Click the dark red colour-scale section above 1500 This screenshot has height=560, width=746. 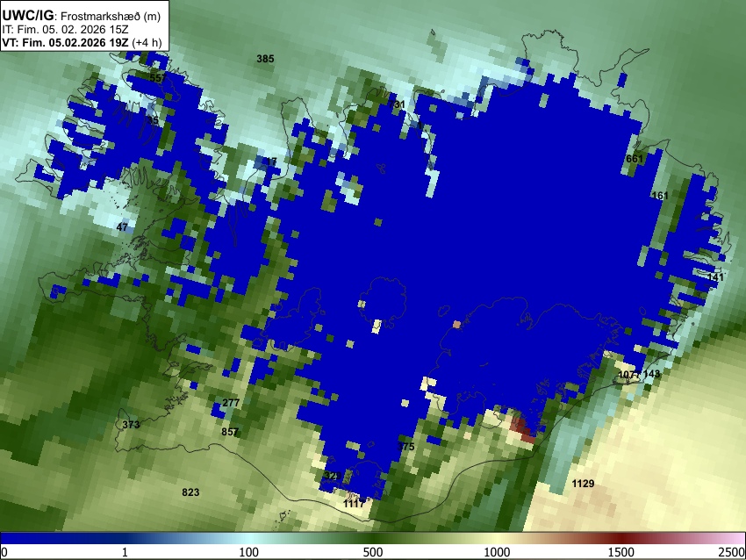pos(620,539)
